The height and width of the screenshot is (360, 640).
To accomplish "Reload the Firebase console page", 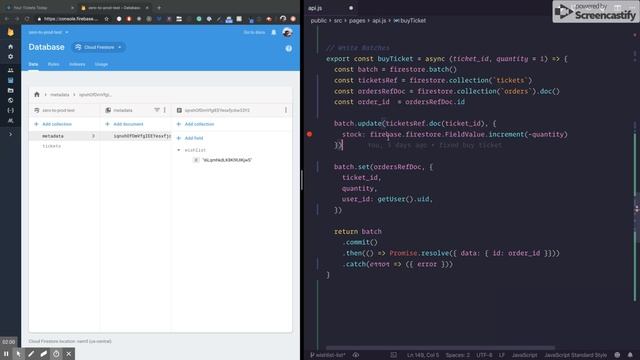I will point(27,19).
